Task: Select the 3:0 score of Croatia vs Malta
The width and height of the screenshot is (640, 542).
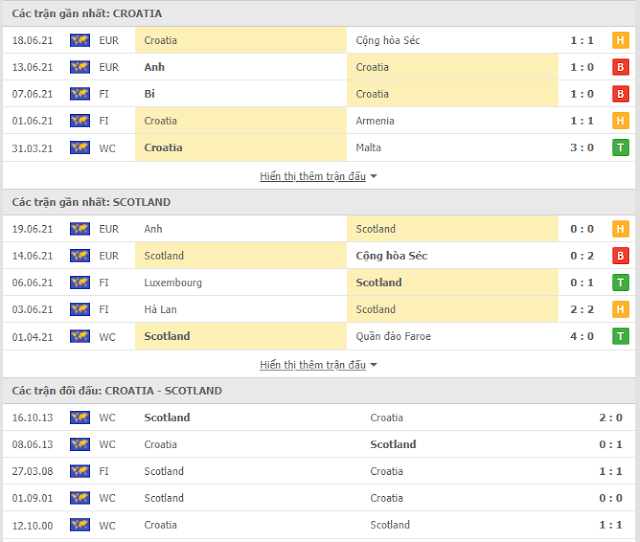Action: click(582, 148)
